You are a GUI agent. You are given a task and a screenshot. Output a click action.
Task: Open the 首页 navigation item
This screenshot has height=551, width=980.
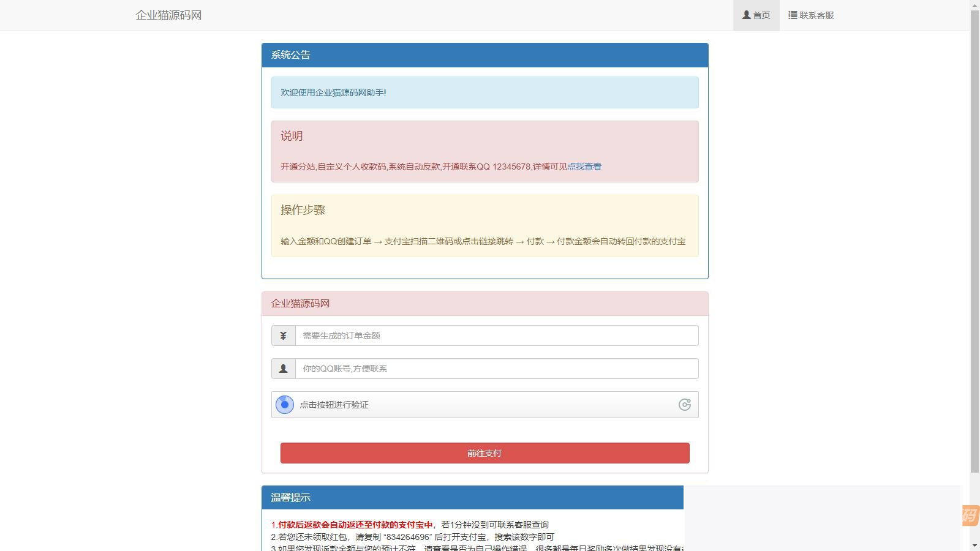756,15
